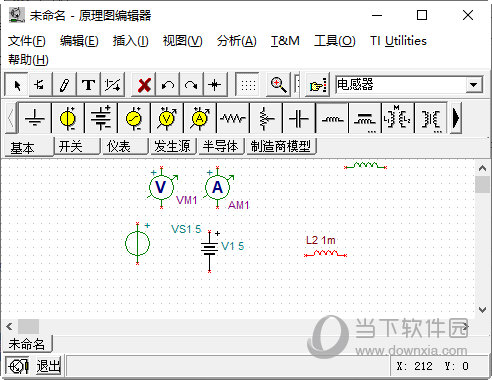Viewport: 492px width, 380px height.
Task: Switch to the 制造商模型 tab
Action: pos(281,146)
